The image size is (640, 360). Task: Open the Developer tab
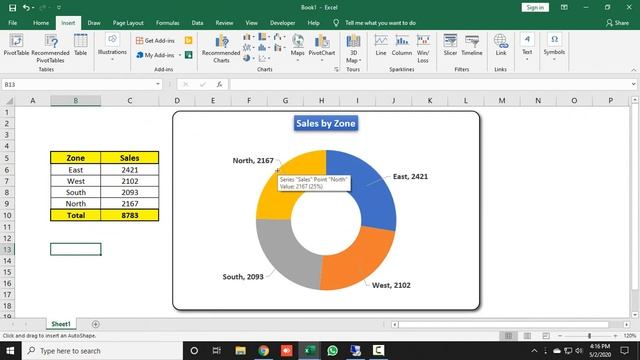point(282,23)
